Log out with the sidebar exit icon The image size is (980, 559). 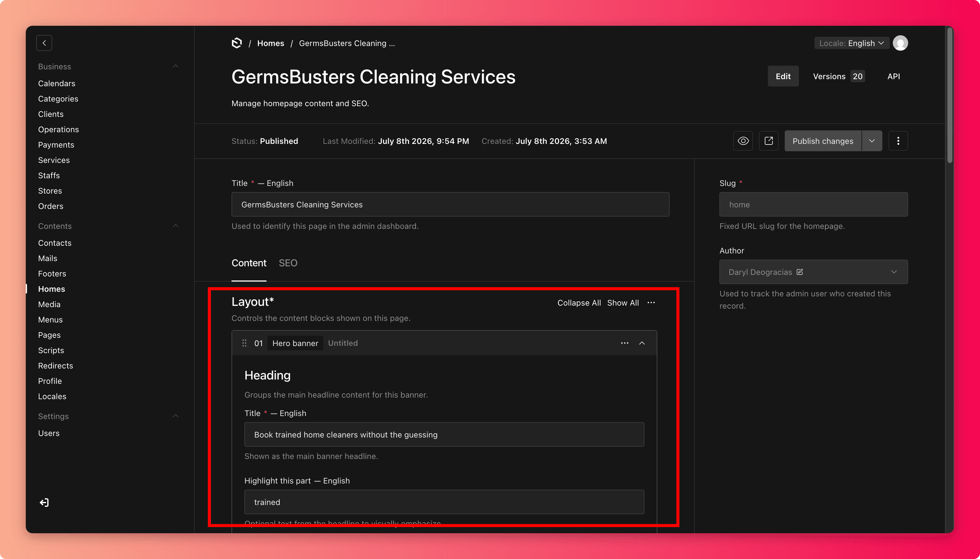pyautogui.click(x=44, y=503)
